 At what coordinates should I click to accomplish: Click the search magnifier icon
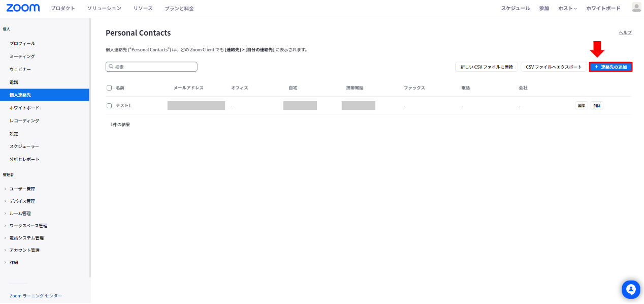click(111, 67)
